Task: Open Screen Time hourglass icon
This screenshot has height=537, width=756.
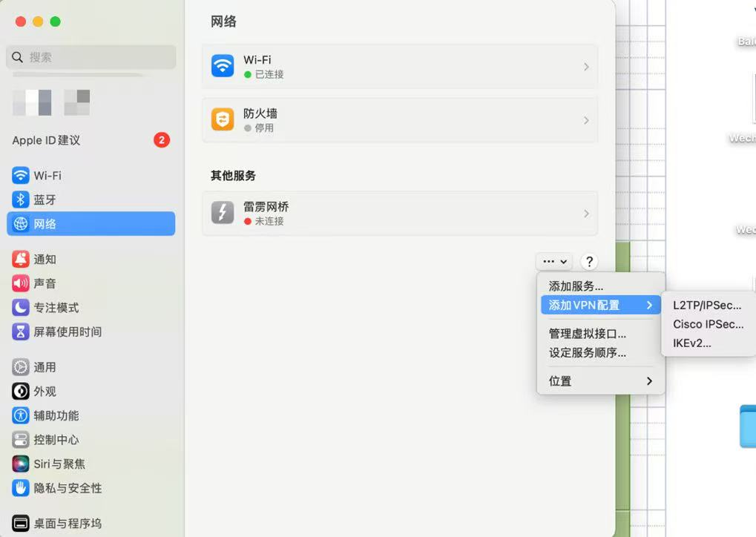Action: pyautogui.click(x=21, y=332)
